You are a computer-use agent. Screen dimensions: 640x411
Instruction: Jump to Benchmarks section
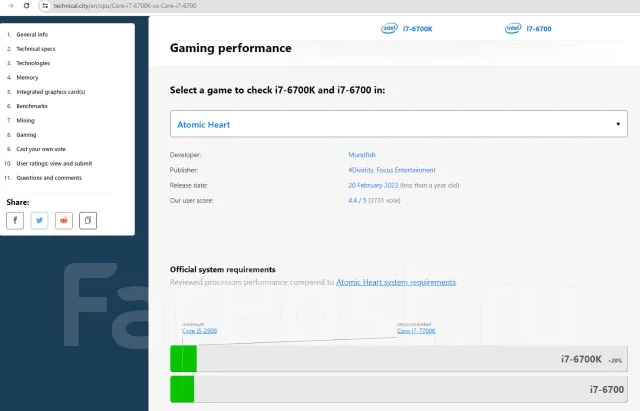point(32,106)
